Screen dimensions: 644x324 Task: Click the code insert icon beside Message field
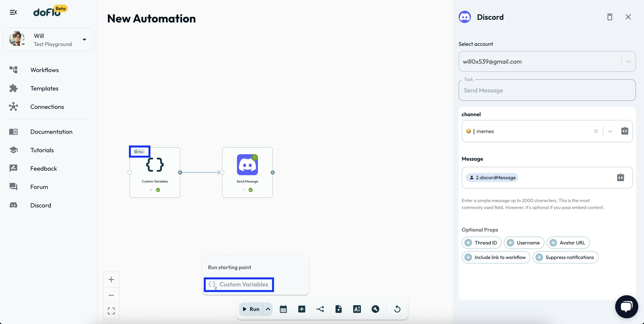pyautogui.click(x=620, y=177)
